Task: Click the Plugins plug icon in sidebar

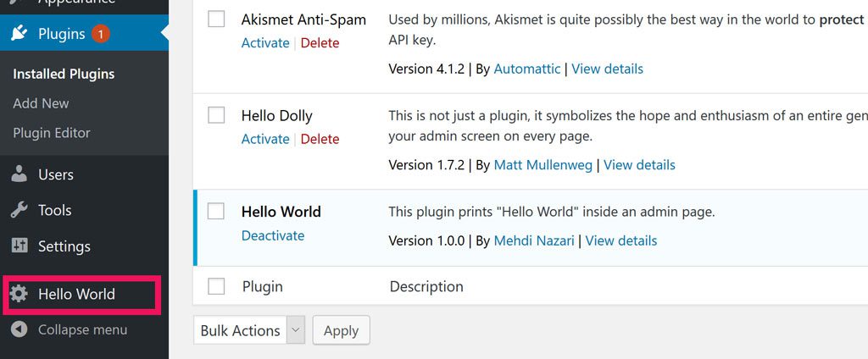Action: 19,34
